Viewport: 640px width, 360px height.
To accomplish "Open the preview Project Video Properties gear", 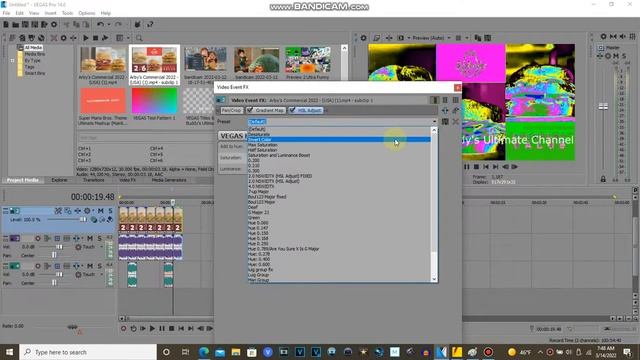I will tap(363, 38).
